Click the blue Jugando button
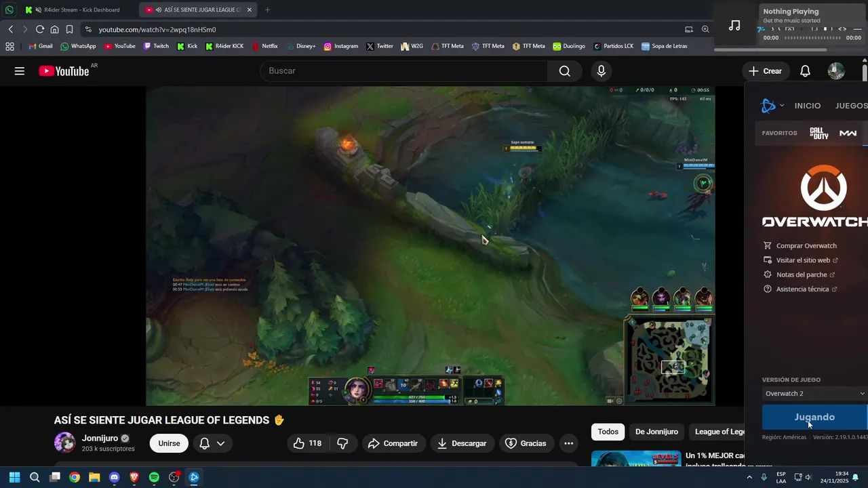The width and height of the screenshot is (868, 488). (x=815, y=417)
